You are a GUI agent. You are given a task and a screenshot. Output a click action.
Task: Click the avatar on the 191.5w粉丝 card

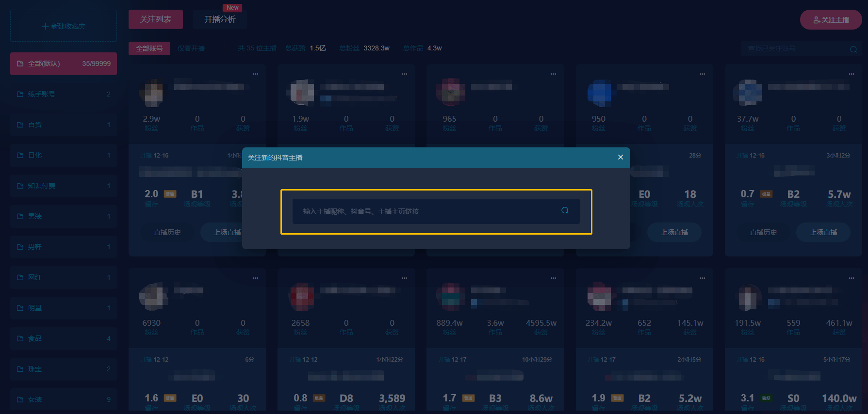pyautogui.click(x=748, y=297)
